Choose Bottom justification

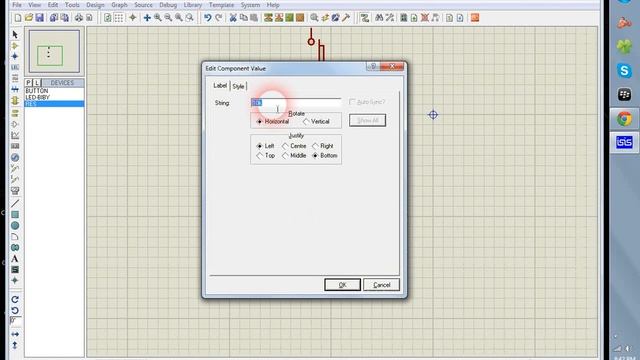325,156
